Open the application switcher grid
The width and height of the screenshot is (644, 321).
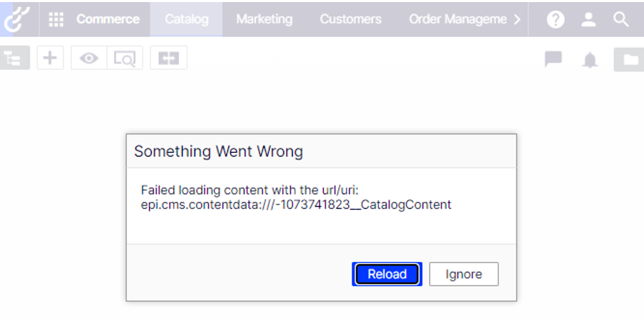click(x=56, y=19)
